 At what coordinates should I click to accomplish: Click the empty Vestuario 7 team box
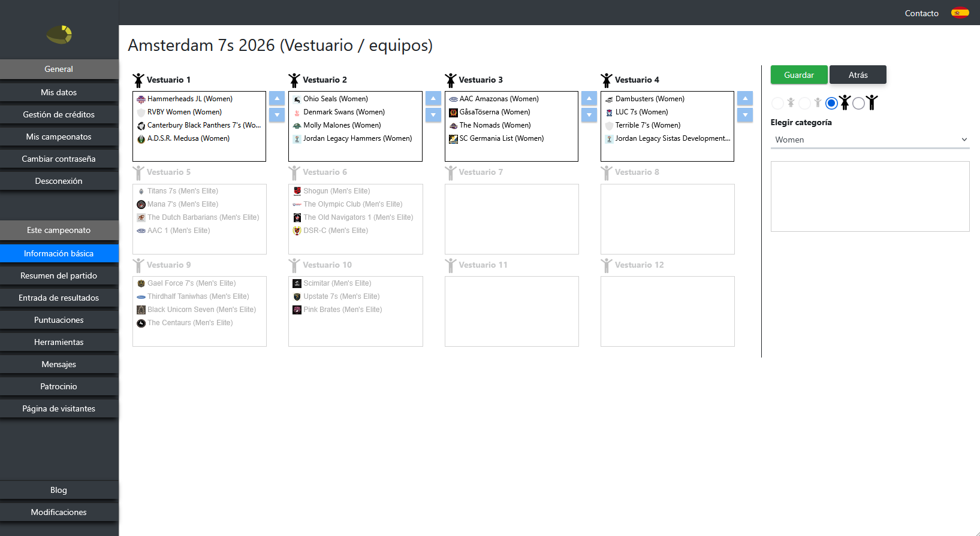(512, 219)
